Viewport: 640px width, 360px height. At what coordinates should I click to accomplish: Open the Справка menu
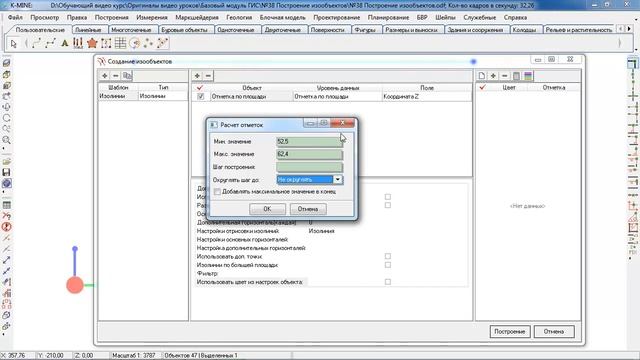tap(515, 18)
